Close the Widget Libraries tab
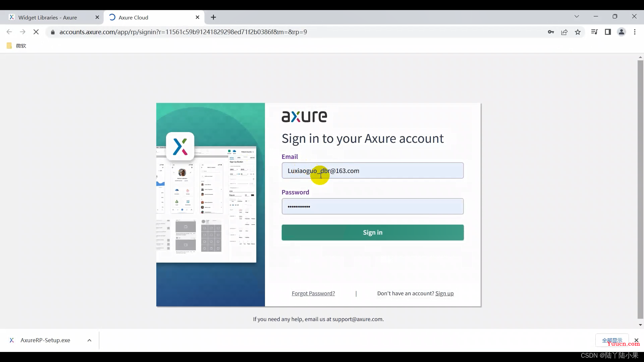 coord(97,17)
